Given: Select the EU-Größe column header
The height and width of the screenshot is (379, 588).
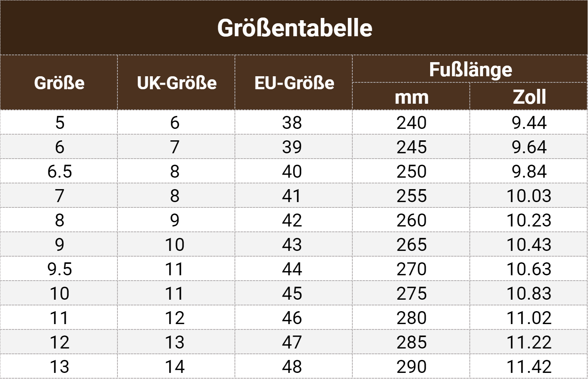Looking at the screenshot, I should pyautogui.click(x=294, y=83).
